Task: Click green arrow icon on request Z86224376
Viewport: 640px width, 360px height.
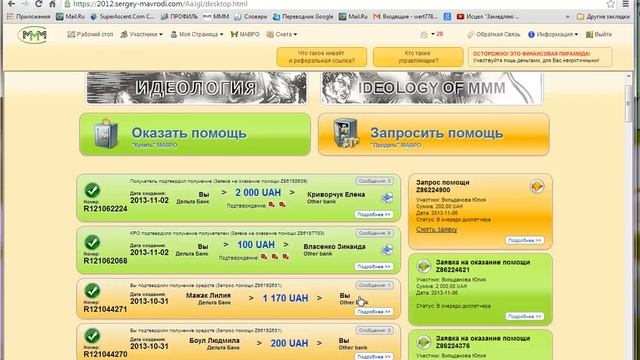Action: 423,342
